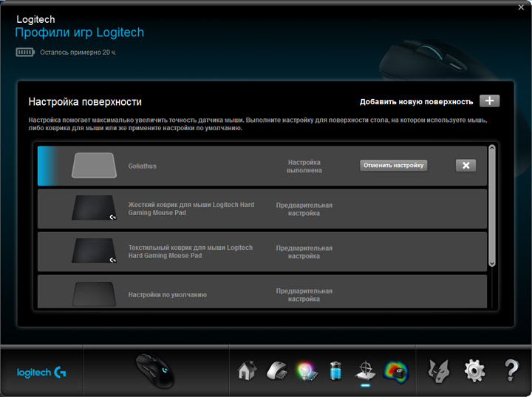The image size is (532, 397).
Task: Click the hard Logitech mouse pad thumbnail
Action: click(94, 208)
